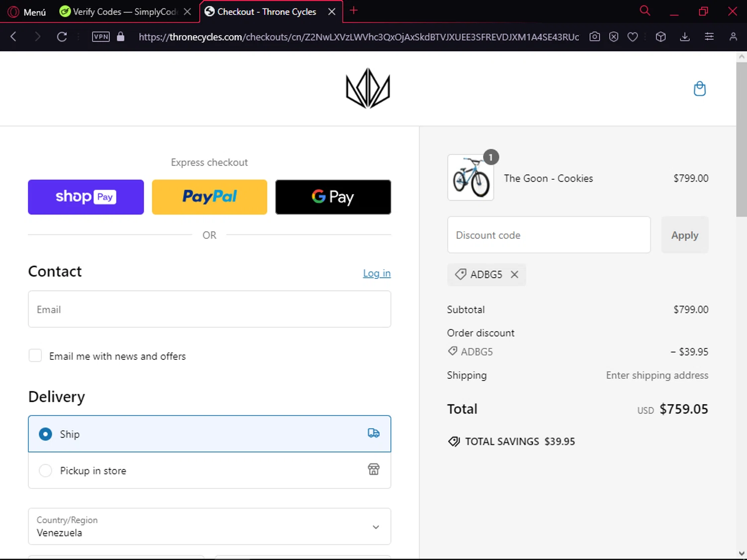Close the Checkout Throne Cycles tab

(332, 11)
